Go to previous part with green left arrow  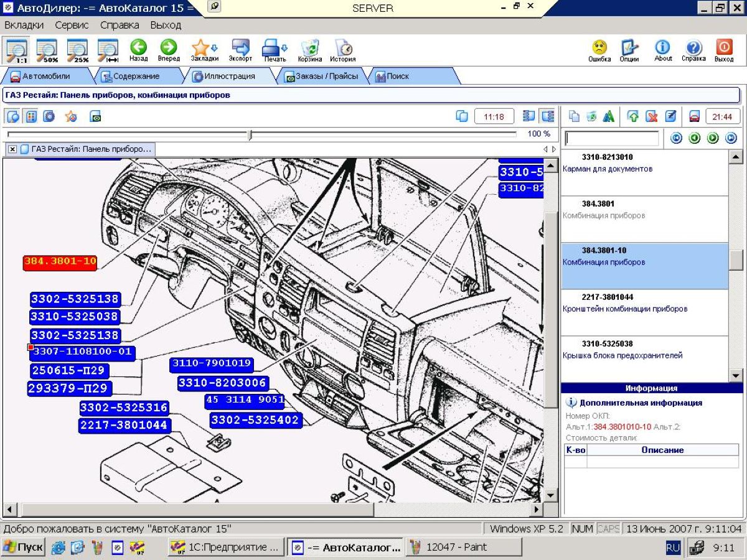(695, 138)
